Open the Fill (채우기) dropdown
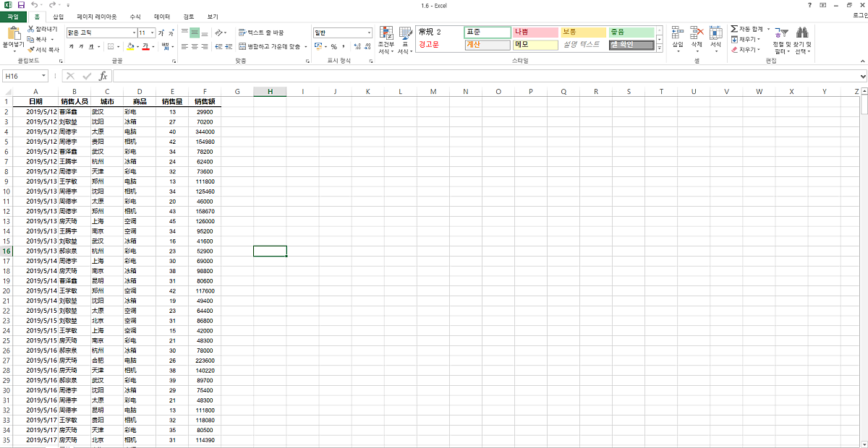This screenshot has height=448, width=868. [x=745, y=39]
